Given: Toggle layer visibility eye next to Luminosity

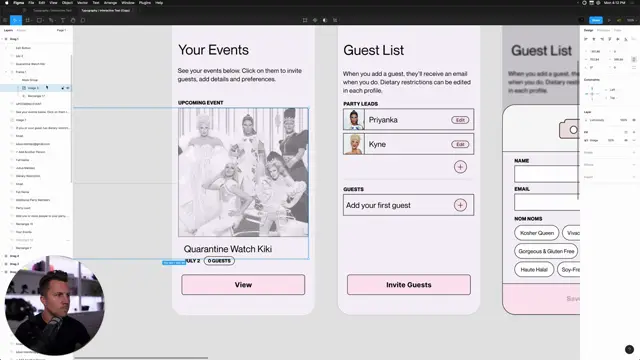Looking at the screenshot, I should [x=634, y=120].
